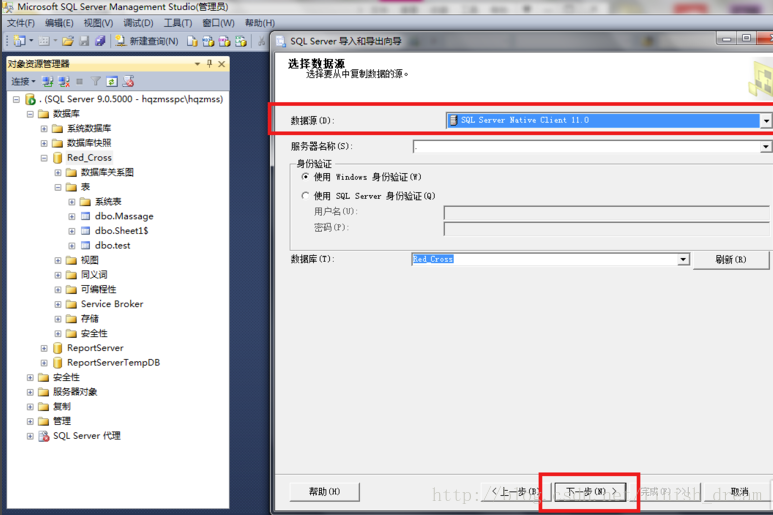This screenshot has height=515, width=773.
Task: Click the server node icon at tree root
Action: [31, 99]
